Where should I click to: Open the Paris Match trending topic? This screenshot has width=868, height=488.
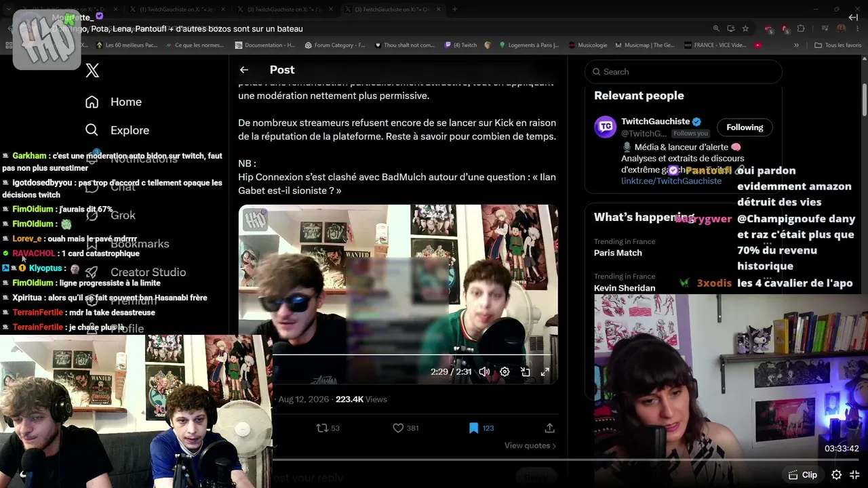pyautogui.click(x=618, y=253)
